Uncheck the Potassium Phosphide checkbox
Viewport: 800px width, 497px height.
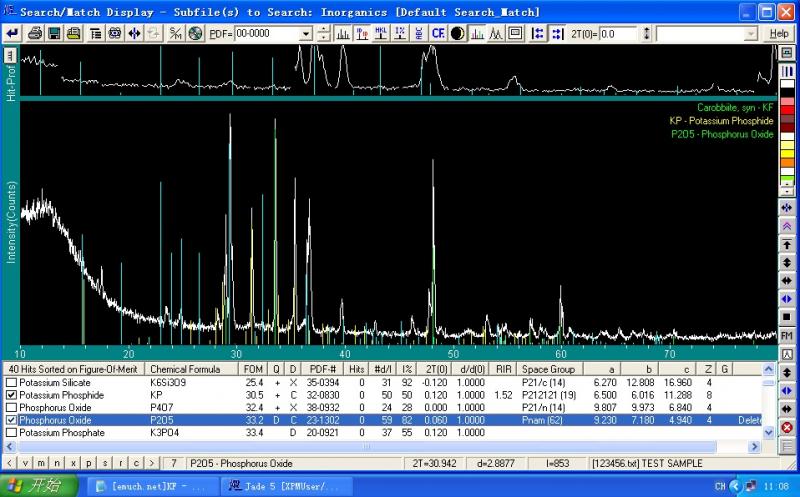pos(12,396)
